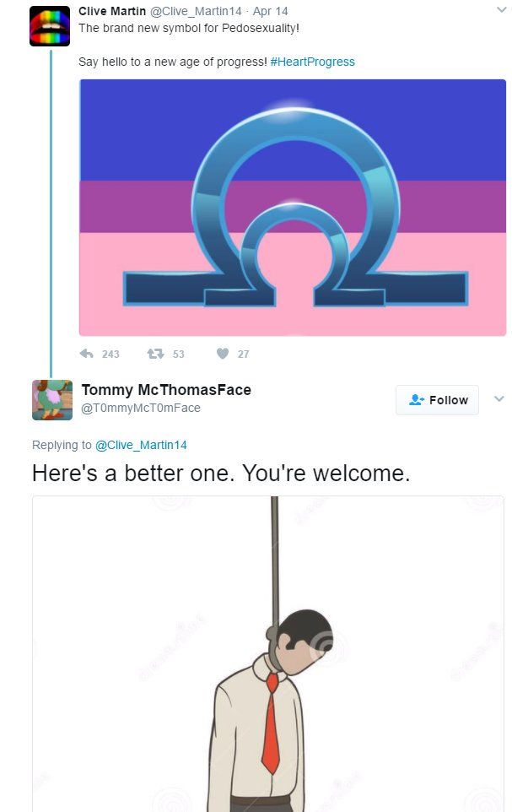Image resolution: width=512 pixels, height=812 pixels.
Task: Click the like count 27
Action: [243, 355]
